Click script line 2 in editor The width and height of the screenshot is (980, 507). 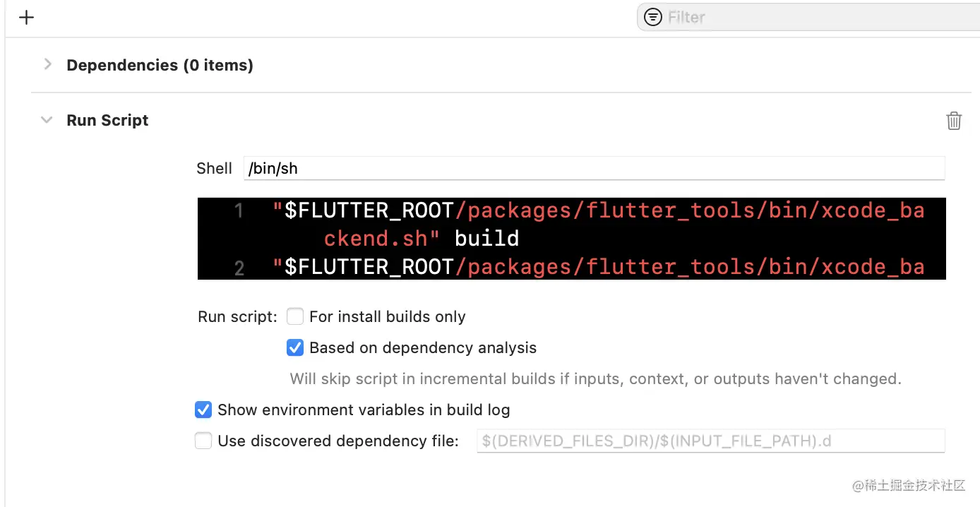597,266
